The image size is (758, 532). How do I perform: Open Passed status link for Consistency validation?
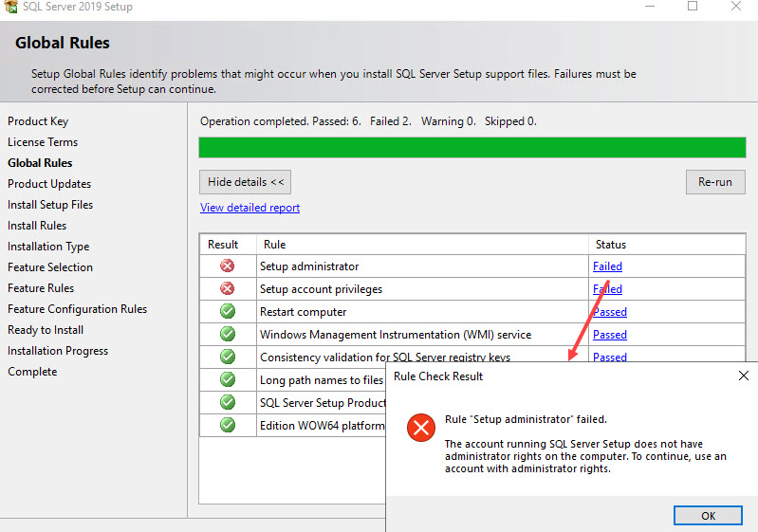[x=610, y=357]
